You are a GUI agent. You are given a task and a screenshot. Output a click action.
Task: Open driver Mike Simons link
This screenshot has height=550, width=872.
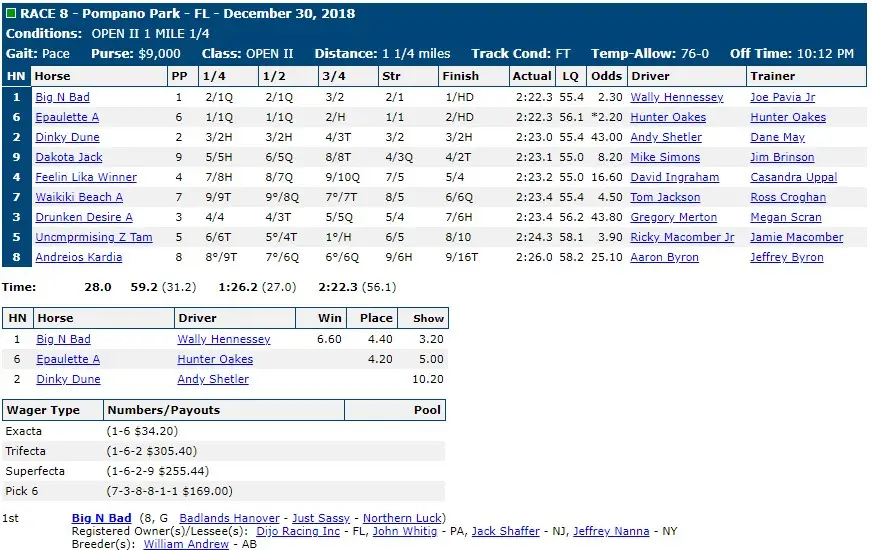point(665,157)
